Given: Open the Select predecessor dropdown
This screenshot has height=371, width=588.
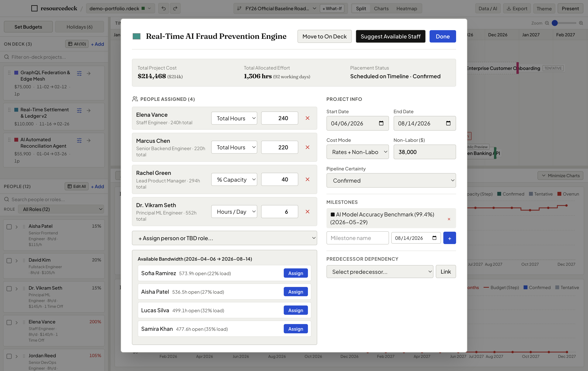Looking at the screenshot, I should pos(380,272).
